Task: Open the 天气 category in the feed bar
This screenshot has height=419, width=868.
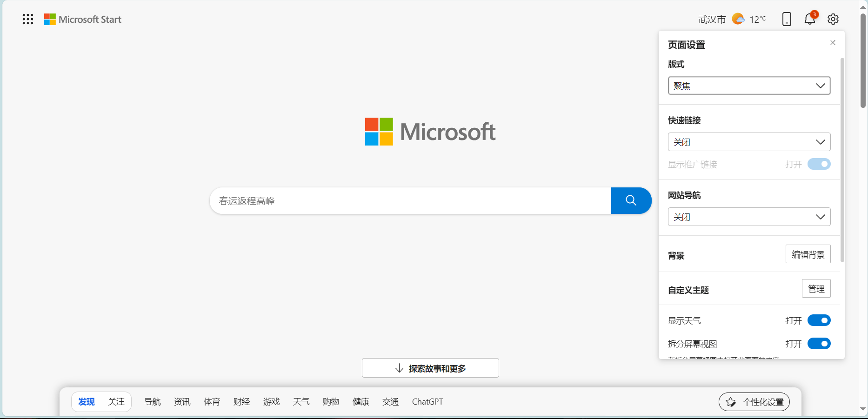Action: point(301,402)
